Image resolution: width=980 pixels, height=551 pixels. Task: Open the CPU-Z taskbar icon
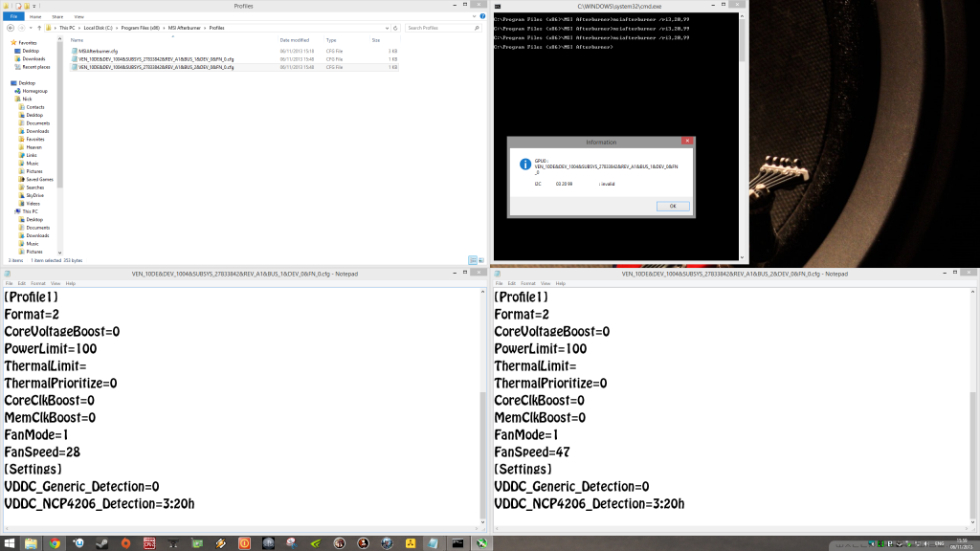(149, 543)
